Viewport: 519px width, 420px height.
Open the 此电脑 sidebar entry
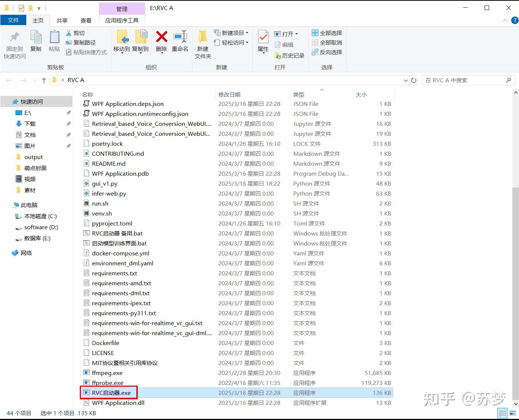click(29, 205)
